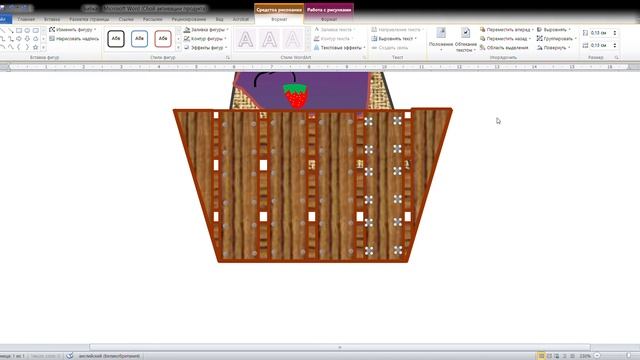
Task: Open the Положение (Position) button
Action: click(x=441, y=40)
